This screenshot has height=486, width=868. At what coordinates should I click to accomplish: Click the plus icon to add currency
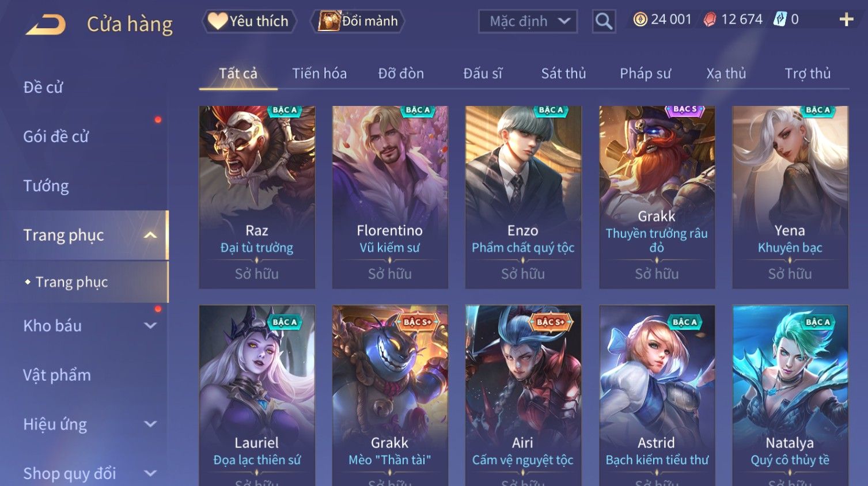click(846, 20)
